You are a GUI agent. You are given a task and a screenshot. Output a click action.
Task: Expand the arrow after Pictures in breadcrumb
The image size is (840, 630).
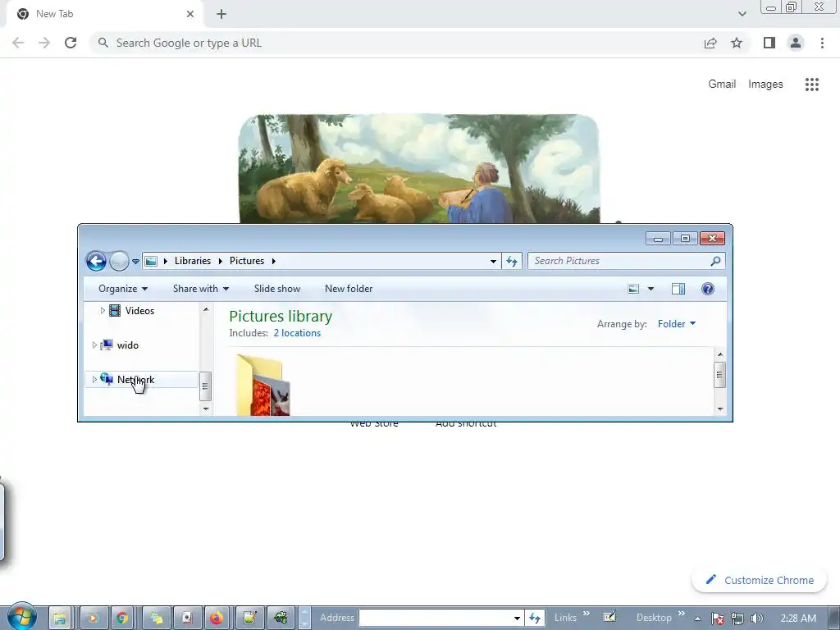(x=274, y=261)
